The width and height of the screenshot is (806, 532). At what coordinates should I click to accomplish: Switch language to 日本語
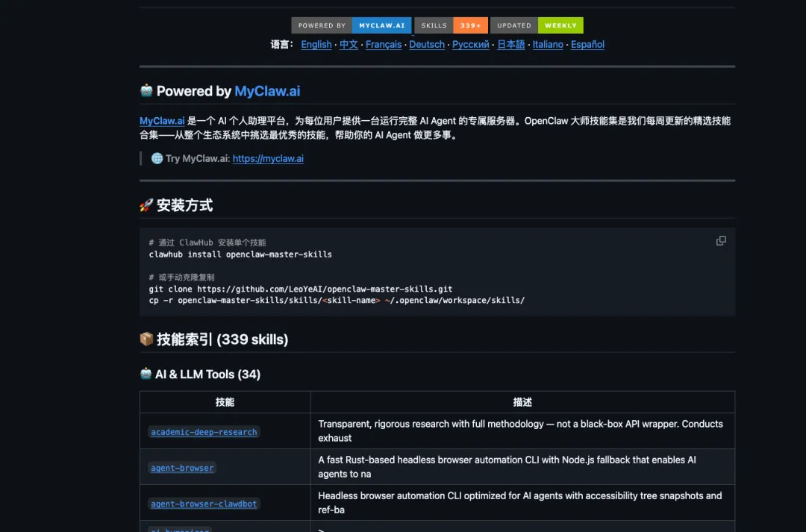(511, 44)
